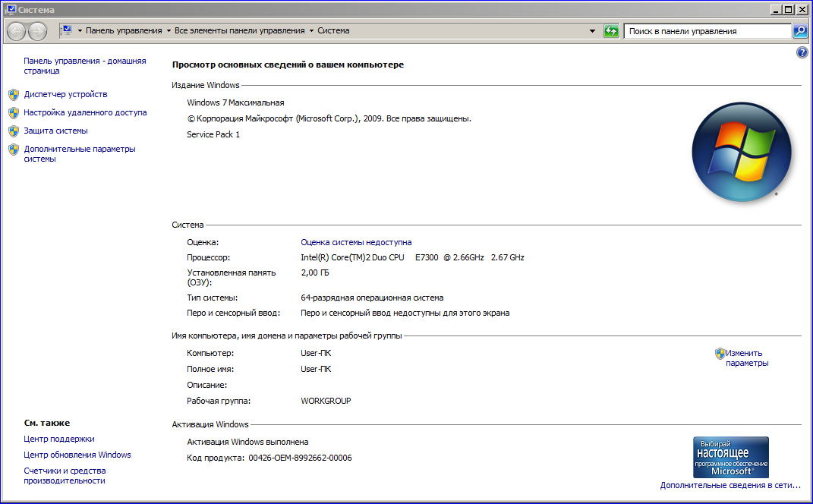
Task: Open Центр обновления Windows link
Action: point(77,455)
